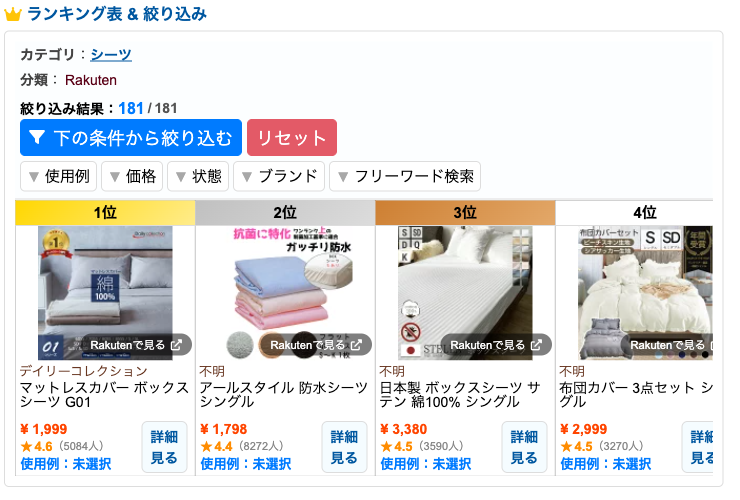
Task: Expand the 状態 filter dropdown
Action: pos(198,177)
